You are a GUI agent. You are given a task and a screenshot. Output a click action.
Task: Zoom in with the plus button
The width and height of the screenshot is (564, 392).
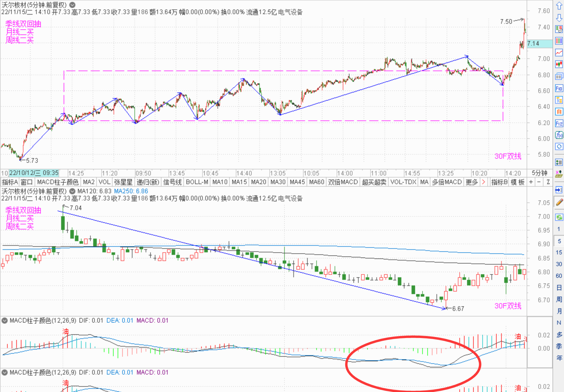[x=531, y=182]
